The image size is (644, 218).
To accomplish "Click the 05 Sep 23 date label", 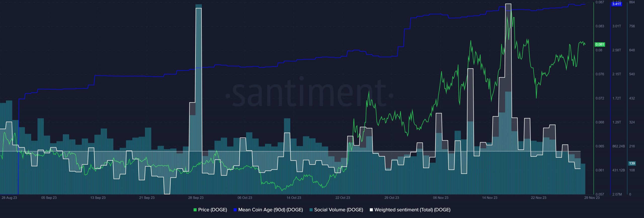I will [x=49, y=198].
